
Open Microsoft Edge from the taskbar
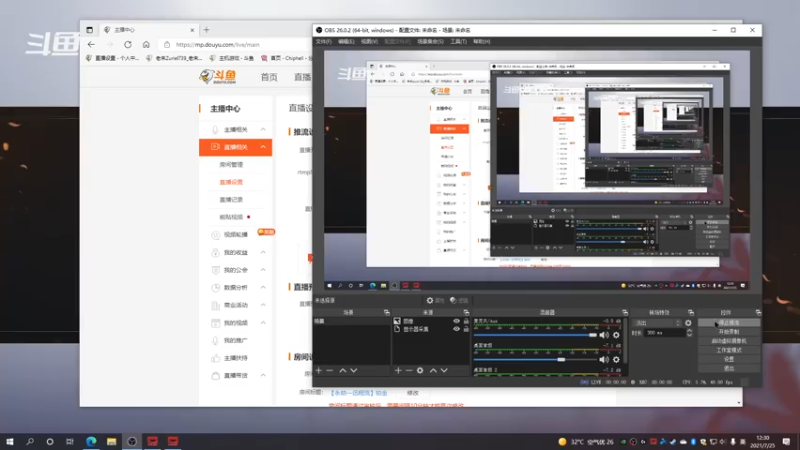pyautogui.click(x=91, y=441)
